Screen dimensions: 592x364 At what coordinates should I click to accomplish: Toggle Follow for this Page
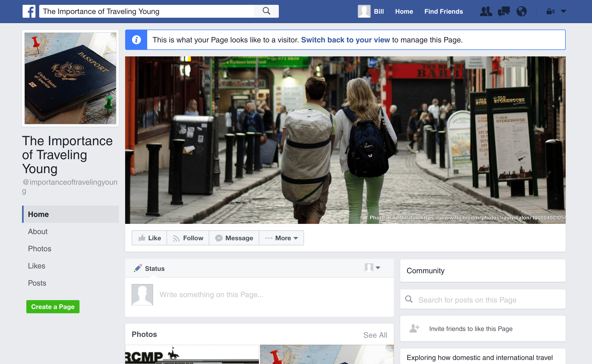click(188, 238)
